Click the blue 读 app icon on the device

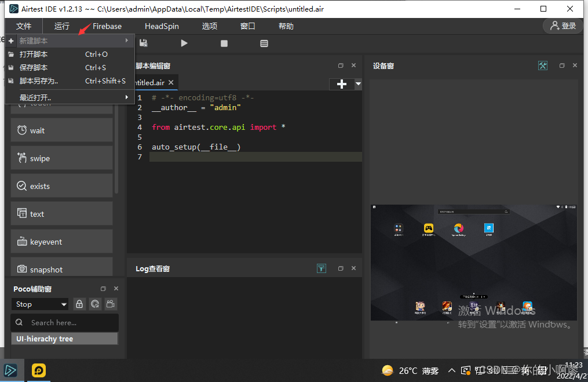coord(488,228)
